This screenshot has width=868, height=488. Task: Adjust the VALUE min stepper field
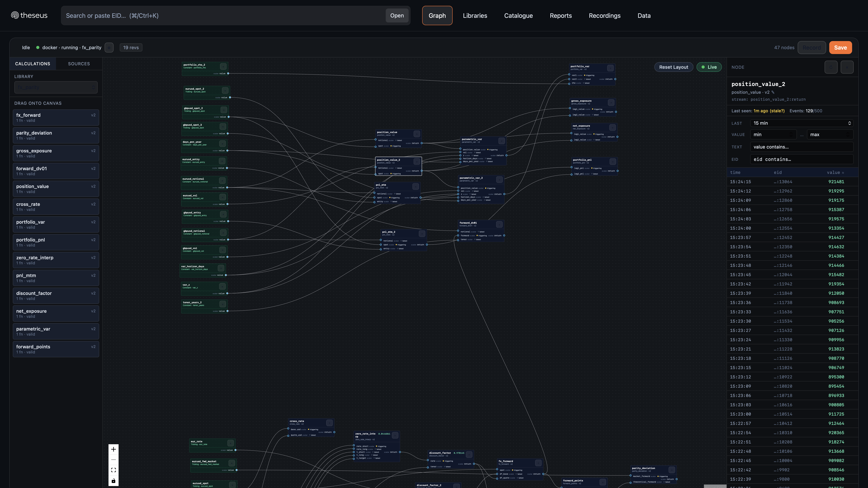(x=773, y=134)
